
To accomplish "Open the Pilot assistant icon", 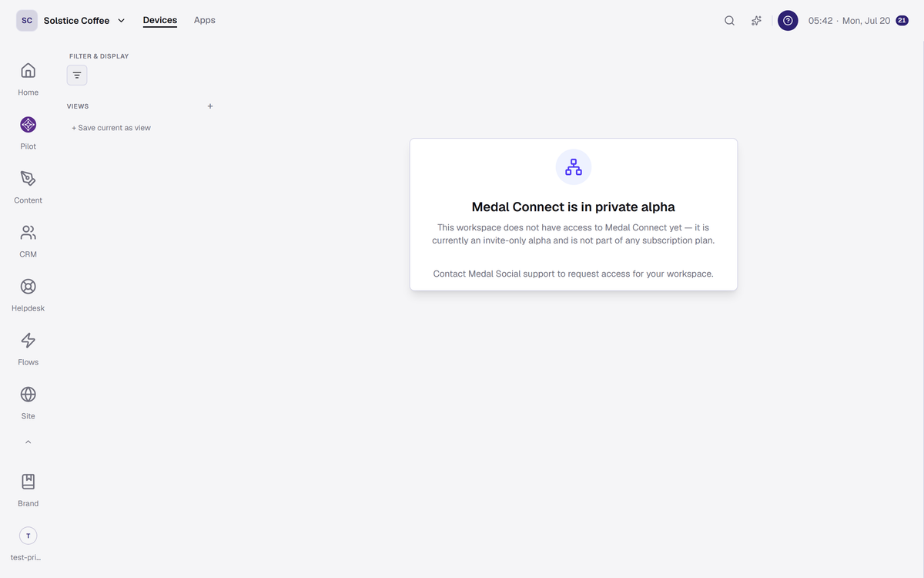I will click(28, 125).
